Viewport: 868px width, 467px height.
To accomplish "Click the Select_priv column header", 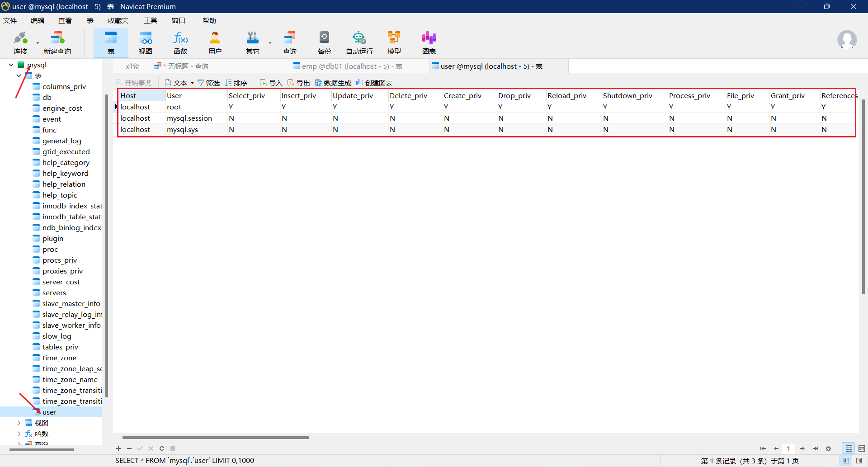I will point(253,95).
